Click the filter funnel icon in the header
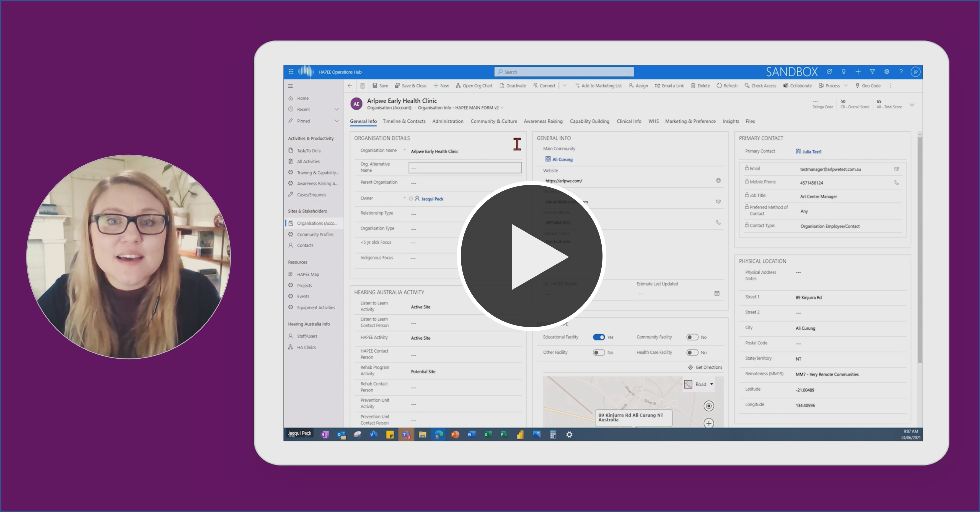 click(x=872, y=71)
